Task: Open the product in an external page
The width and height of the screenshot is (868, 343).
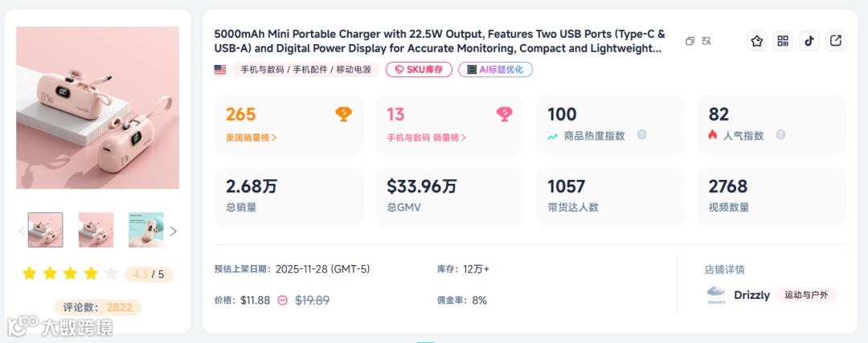Action: [x=836, y=41]
